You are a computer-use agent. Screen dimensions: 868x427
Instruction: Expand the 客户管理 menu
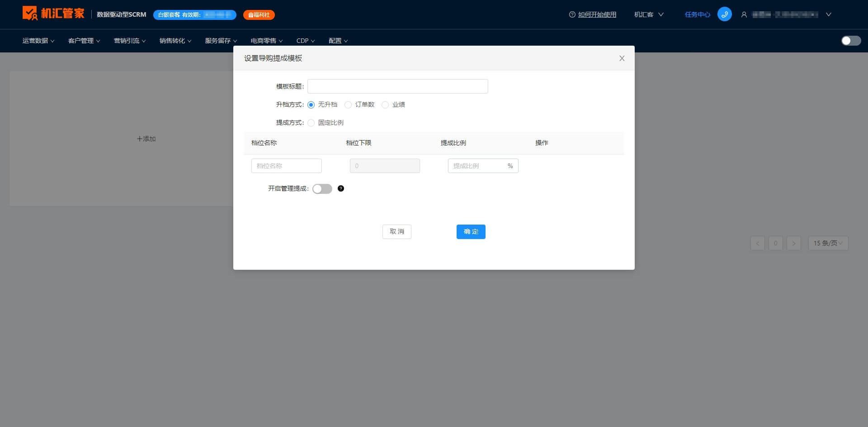point(84,41)
